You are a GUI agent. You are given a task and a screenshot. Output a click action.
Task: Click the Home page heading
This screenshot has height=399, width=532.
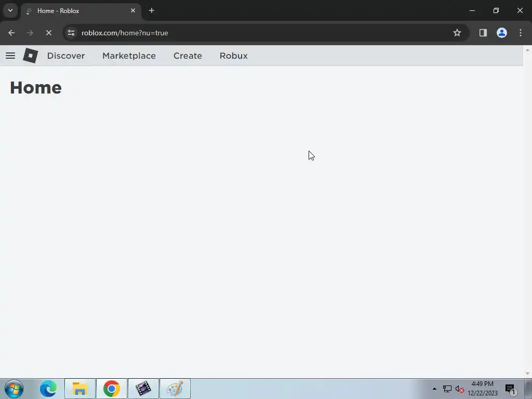(36, 87)
